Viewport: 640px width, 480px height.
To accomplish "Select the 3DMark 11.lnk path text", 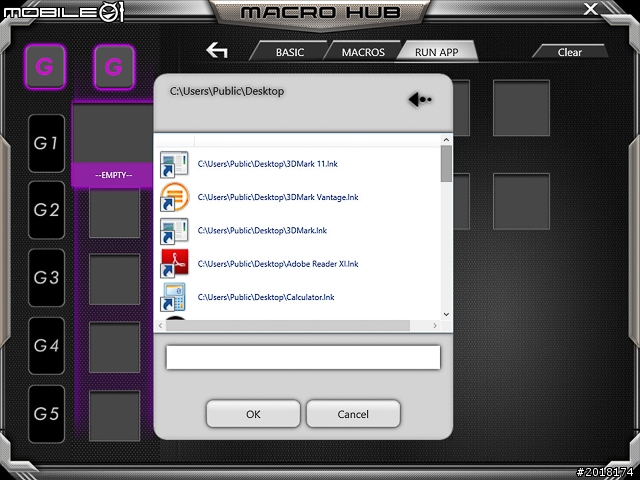I will click(268, 164).
